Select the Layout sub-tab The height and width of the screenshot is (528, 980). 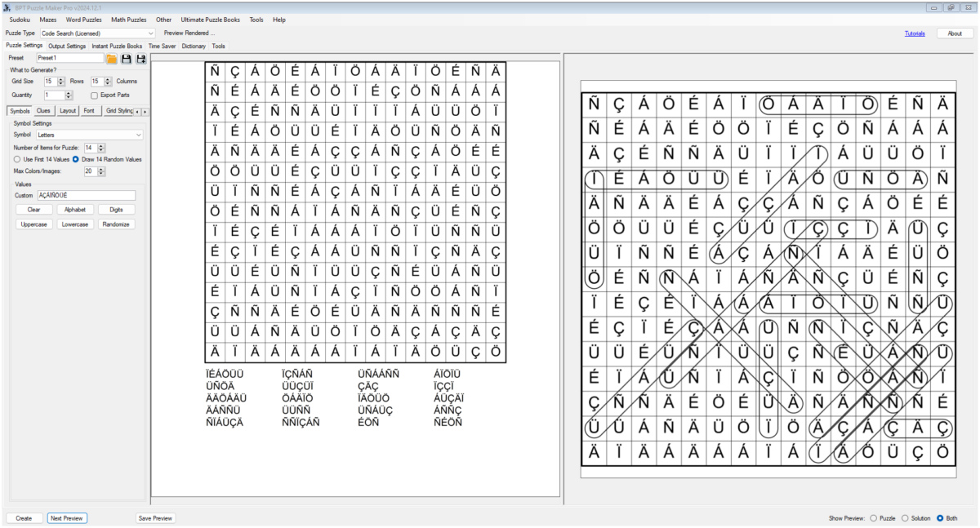[x=68, y=110]
